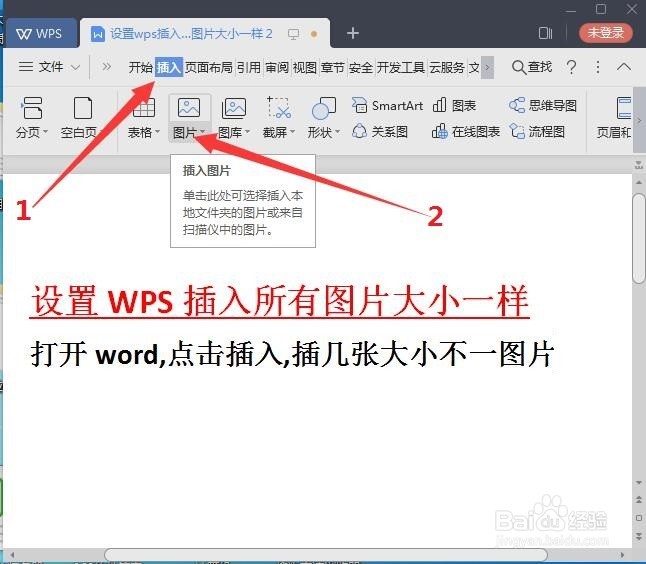Expand the 分页 dropdown arrow
This screenshot has width=646, height=564.
(45, 132)
